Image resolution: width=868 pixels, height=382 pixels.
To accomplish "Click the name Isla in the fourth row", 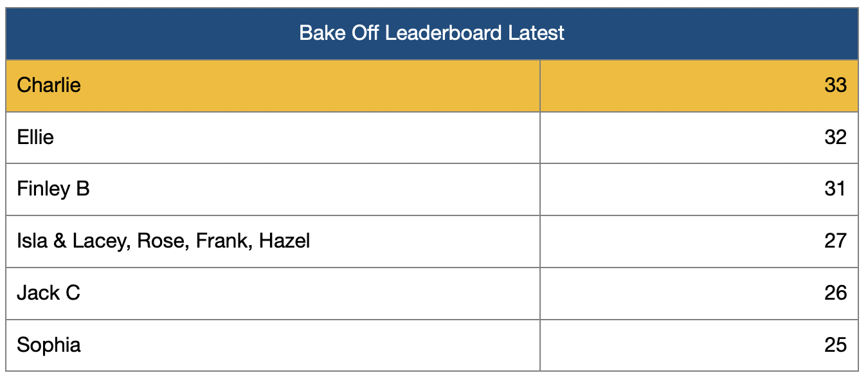I will (x=32, y=241).
